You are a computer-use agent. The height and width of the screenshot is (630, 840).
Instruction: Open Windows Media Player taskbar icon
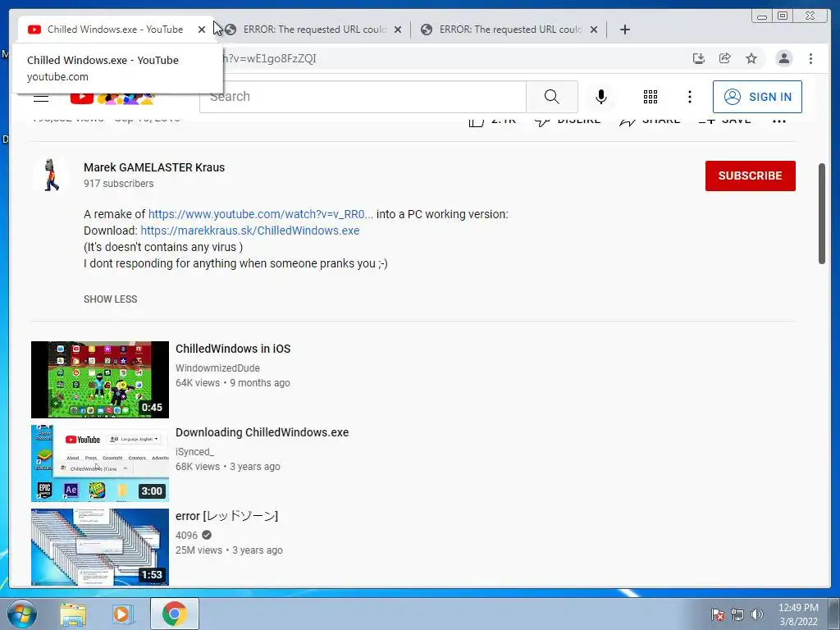(x=121, y=614)
